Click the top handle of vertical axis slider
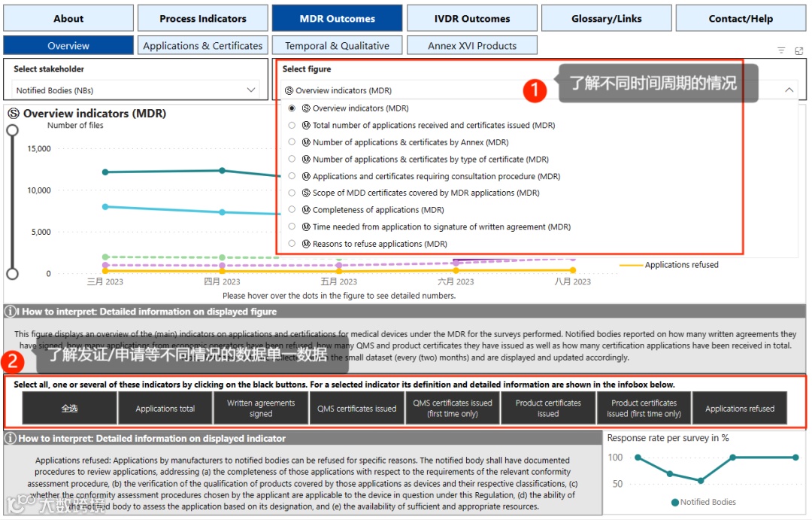Screen dimensions: 812x520 point(13,130)
